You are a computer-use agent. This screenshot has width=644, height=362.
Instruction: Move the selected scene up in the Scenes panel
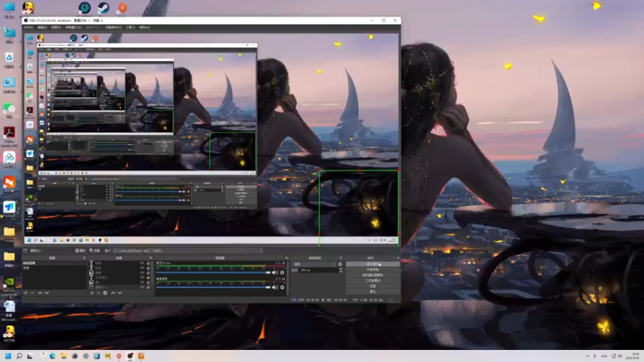point(39,293)
